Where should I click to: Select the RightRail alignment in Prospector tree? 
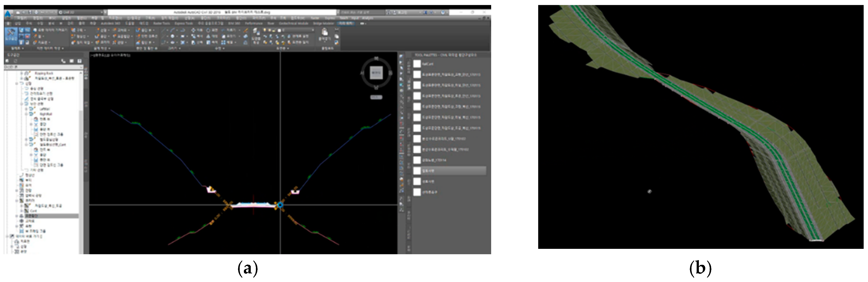click(x=46, y=114)
